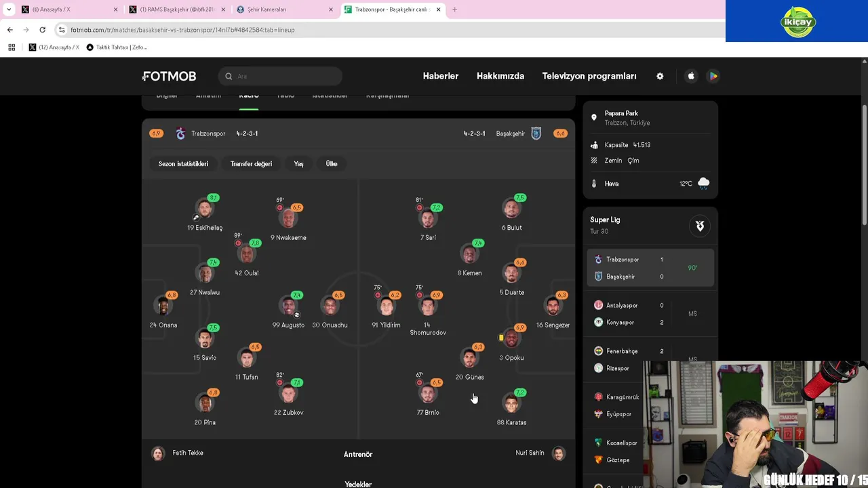The image size is (868, 488).
Task: Reload the page with browser refresh
Action: click(x=42, y=30)
